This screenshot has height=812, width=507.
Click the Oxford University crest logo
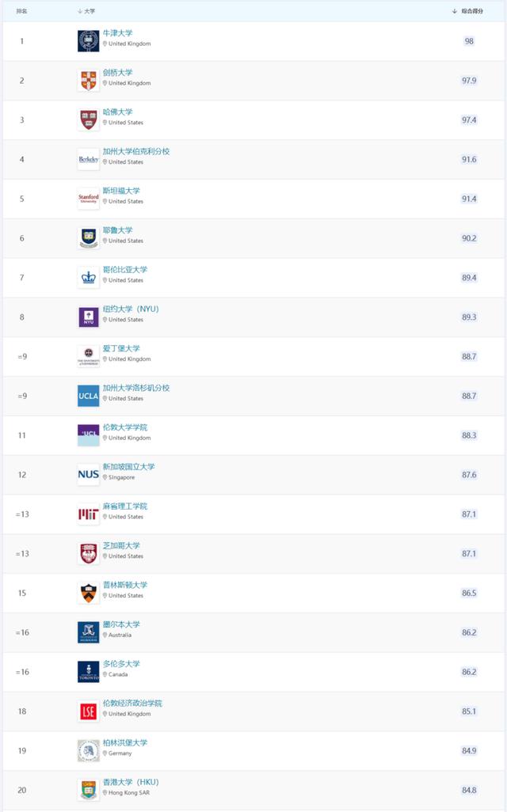coord(89,41)
